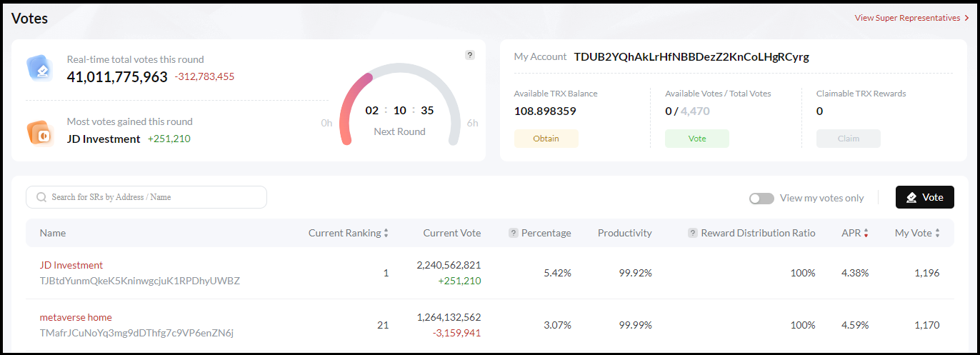Click Reward Distribution Ratio help icon
Screen dimensions: 980x355
[693, 233]
